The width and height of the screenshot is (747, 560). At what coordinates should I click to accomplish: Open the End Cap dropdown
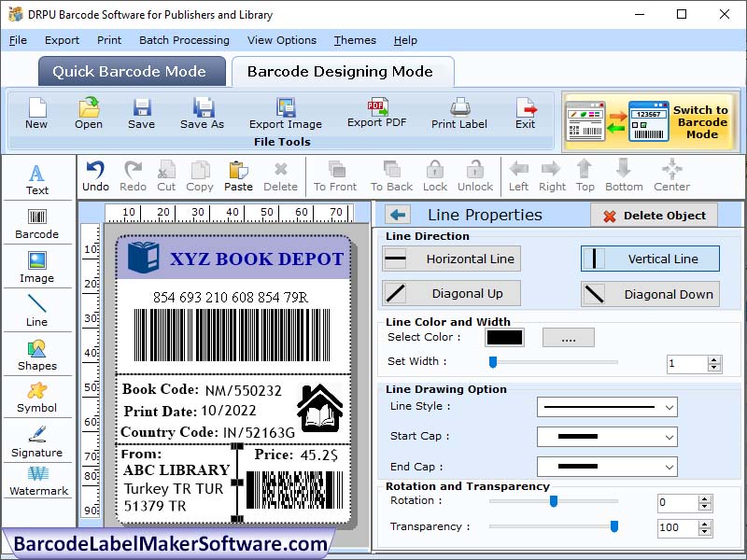coord(607,466)
